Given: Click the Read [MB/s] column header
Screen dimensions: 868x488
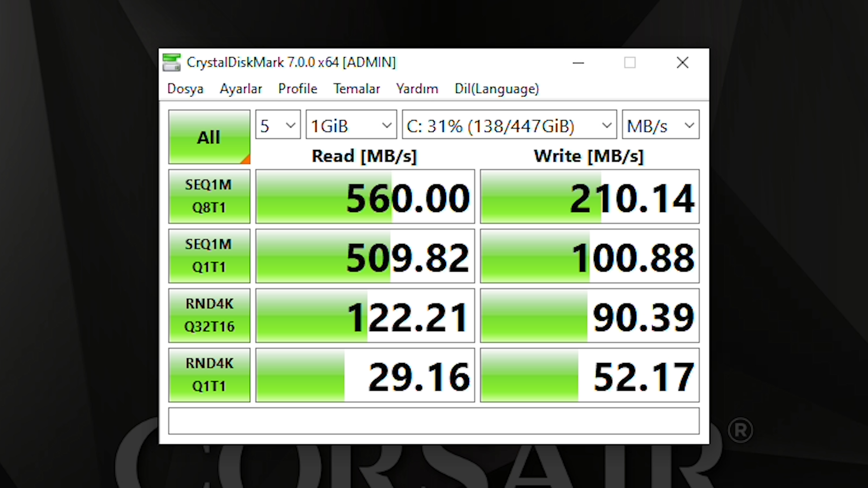Looking at the screenshot, I should click(x=365, y=156).
